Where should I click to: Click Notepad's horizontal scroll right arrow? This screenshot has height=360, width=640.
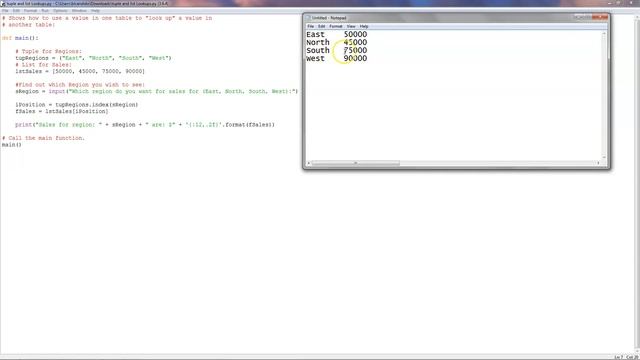tap(598, 163)
